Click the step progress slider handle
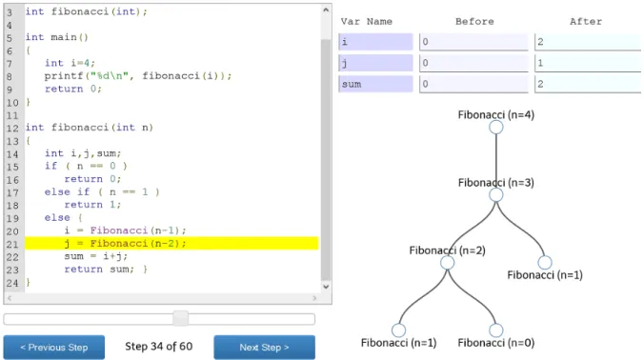Viewport: 644px width, 360px height. [180, 318]
